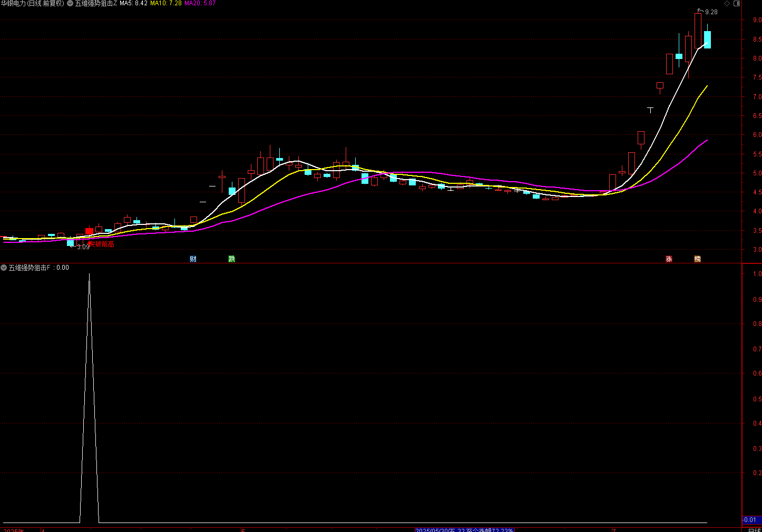Click the latest cyan candlestick at right

coord(707,40)
